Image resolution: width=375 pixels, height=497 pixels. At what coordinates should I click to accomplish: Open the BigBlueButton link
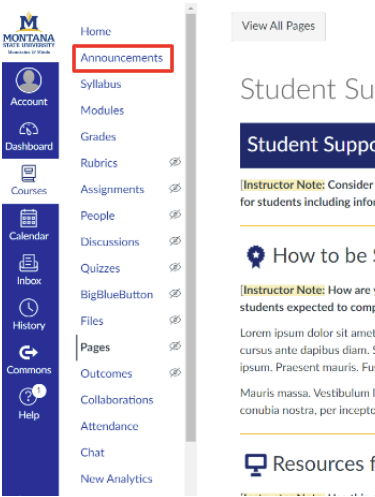(117, 295)
